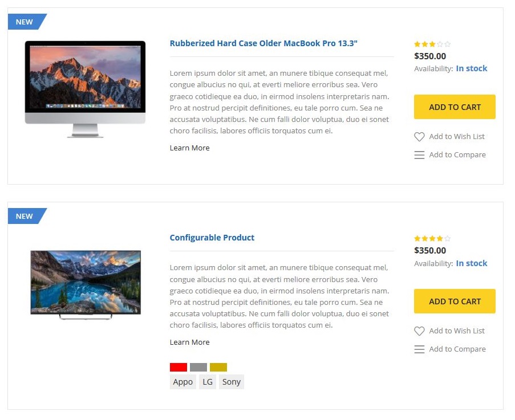The width and height of the screenshot is (515, 420).
Task: Open the Configurable Product title link
Action: tap(212, 238)
